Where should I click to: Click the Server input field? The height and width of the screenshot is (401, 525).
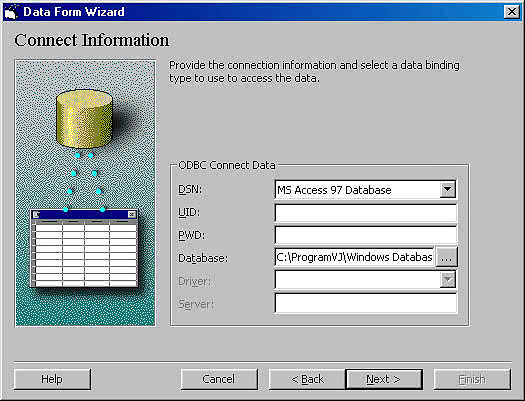click(x=366, y=304)
